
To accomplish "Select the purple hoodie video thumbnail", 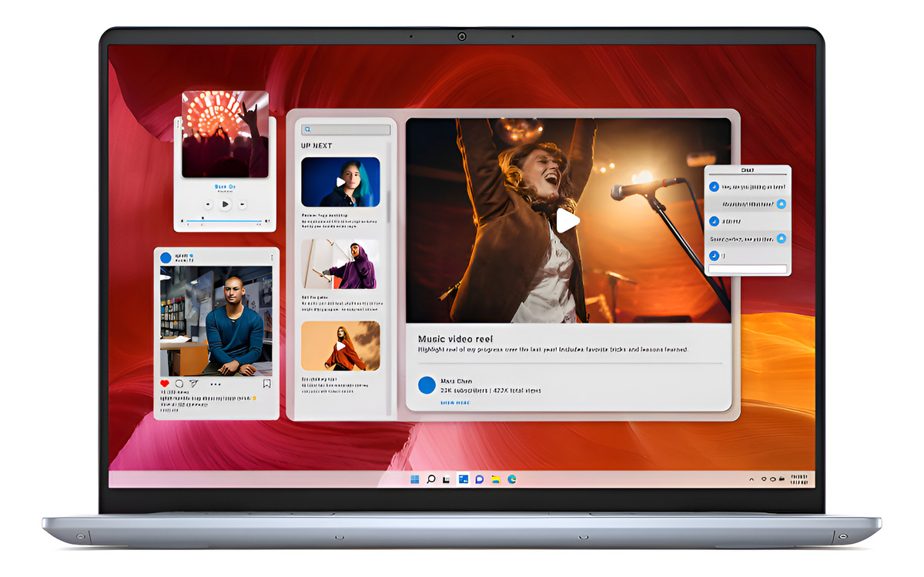I will [x=340, y=263].
